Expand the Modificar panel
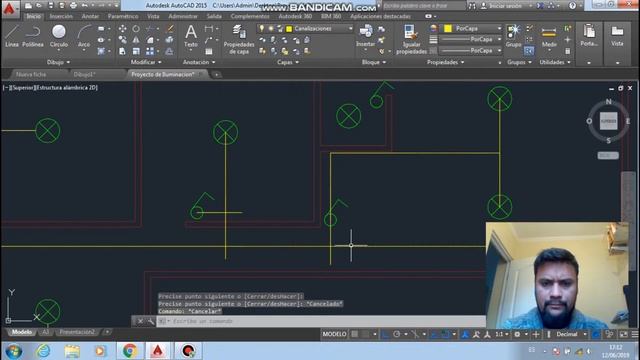Image resolution: width=640 pixels, height=360 pixels. (x=146, y=62)
